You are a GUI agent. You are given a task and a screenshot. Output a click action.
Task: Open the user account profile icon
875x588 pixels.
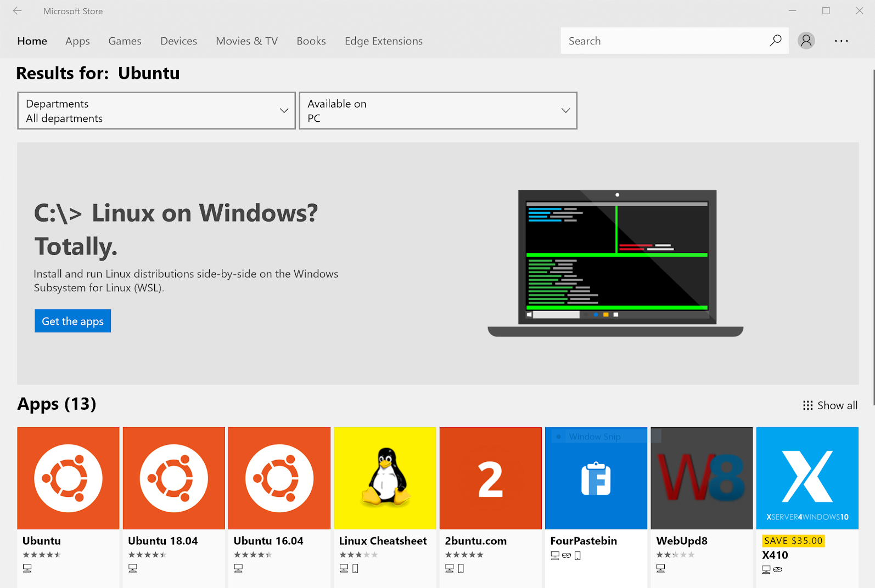pyautogui.click(x=806, y=41)
